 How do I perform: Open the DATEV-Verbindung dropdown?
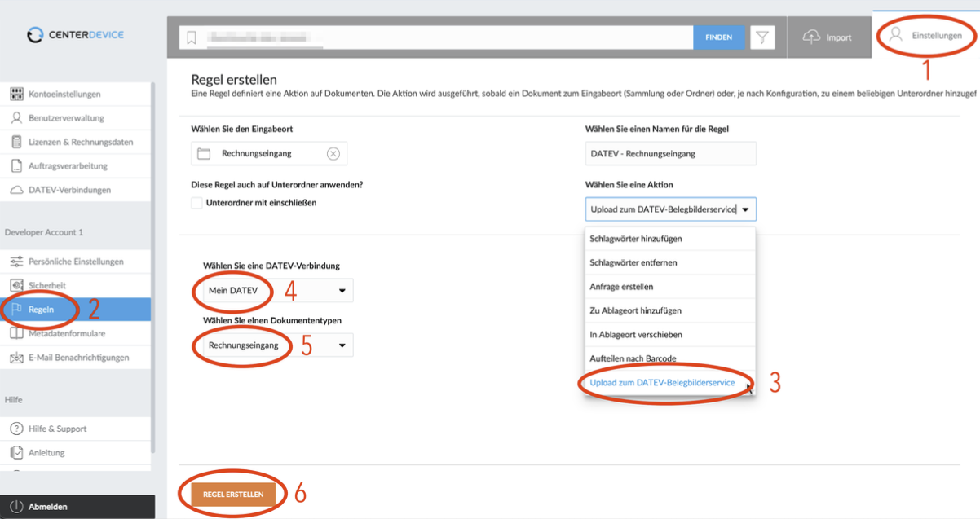point(279,290)
